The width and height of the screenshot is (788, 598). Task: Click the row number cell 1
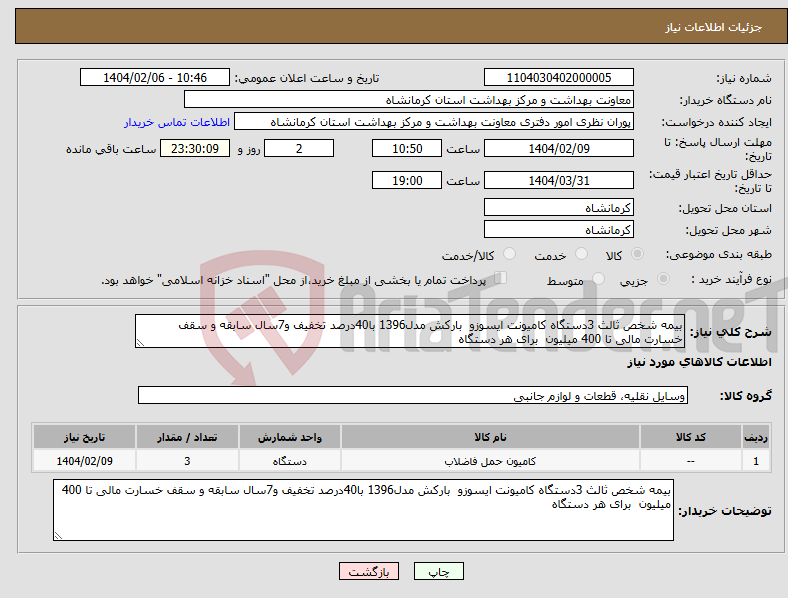point(756,461)
